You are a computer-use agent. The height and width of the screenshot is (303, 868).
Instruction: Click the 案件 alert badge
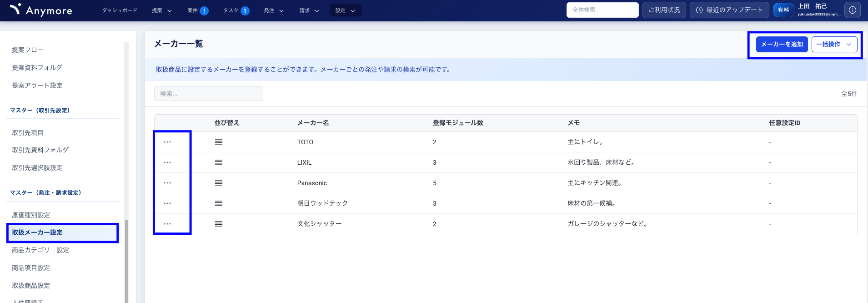coord(204,10)
